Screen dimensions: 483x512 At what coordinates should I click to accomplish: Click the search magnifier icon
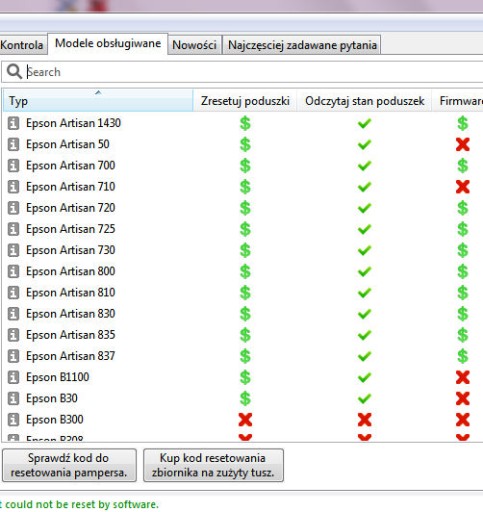(x=14, y=71)
